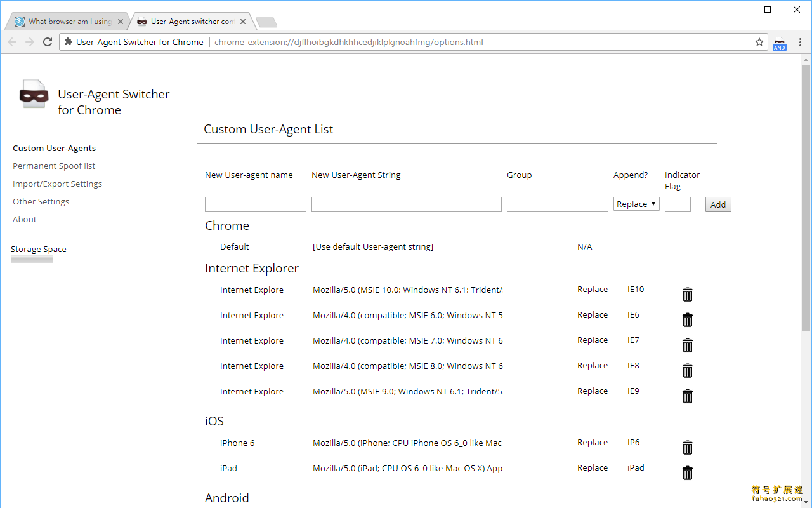Screen dimensions: 812x508
Task: Go forward with the browser forward arrow
Action: (x=30, y=42)
